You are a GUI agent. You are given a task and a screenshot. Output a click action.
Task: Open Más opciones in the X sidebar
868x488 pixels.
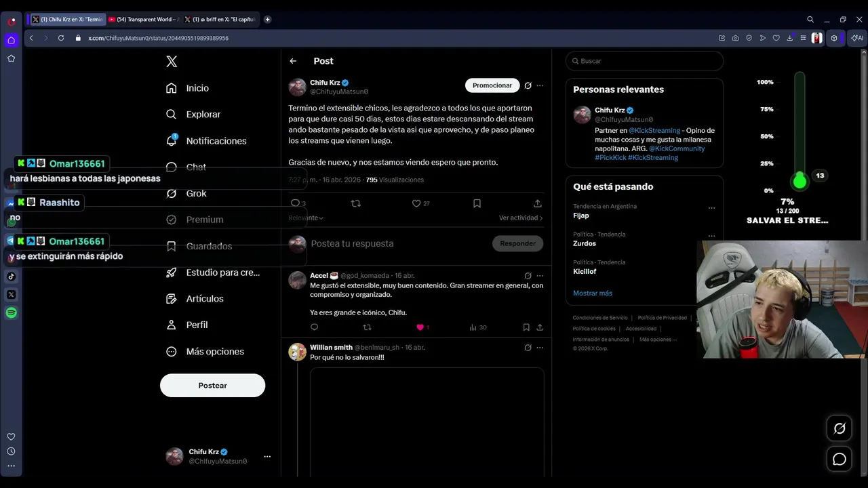205,351
